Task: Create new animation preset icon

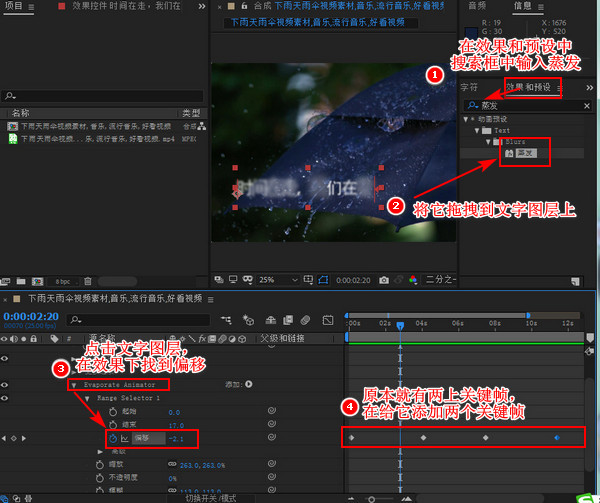Action: (x=575, y=282)
